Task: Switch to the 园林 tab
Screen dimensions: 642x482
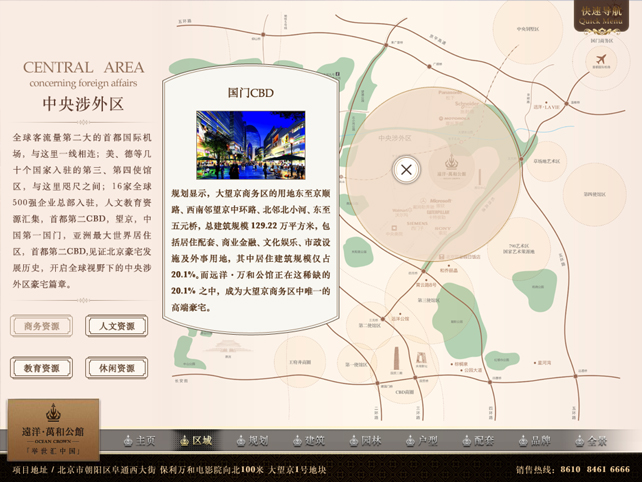Action: pos(365,440)
